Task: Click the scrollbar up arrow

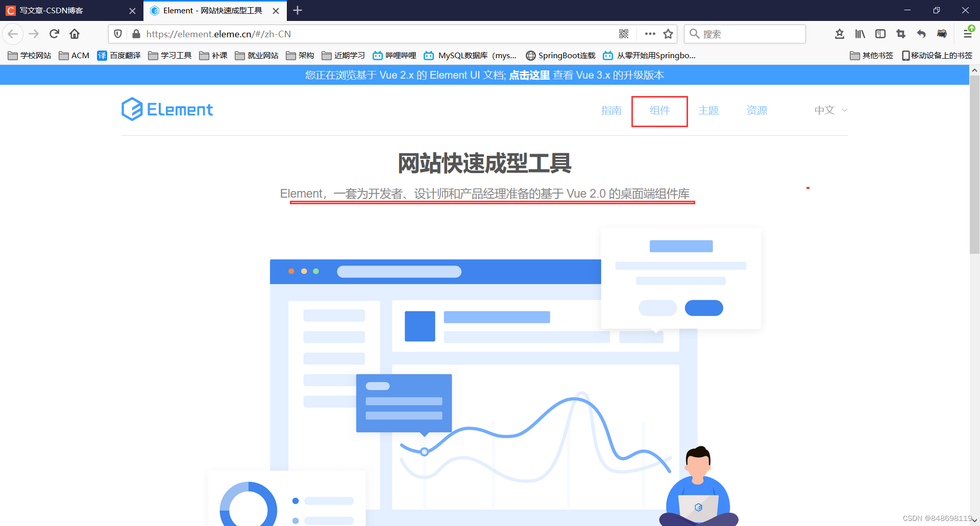Action: pos(974,70)
